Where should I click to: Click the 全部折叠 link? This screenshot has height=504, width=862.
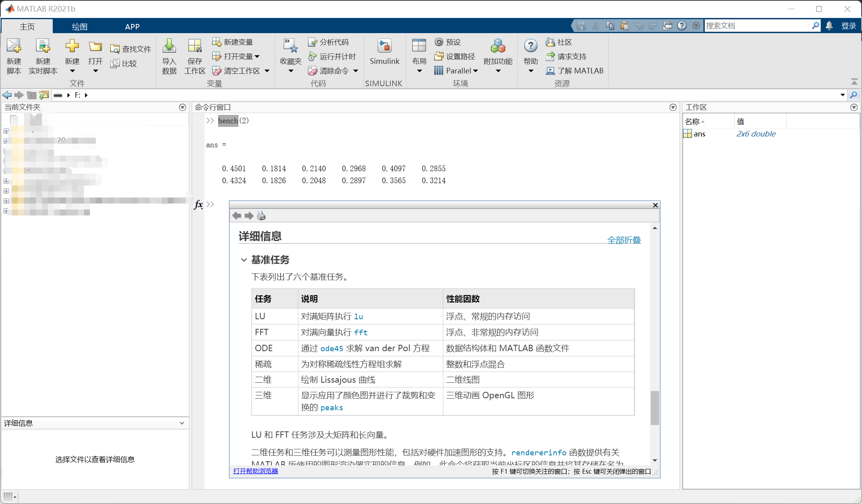(x=624, y=240)
